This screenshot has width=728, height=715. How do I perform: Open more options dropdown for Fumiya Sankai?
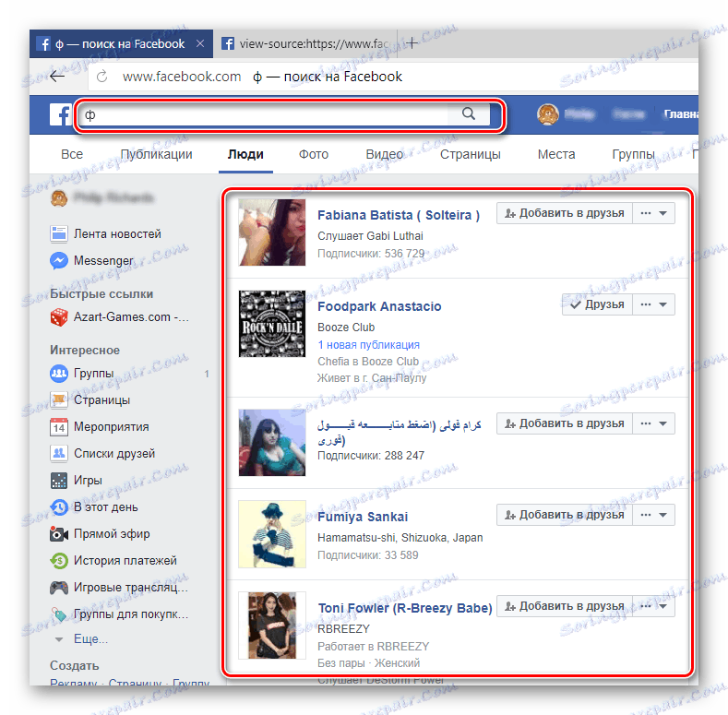[x=653, y=515]
